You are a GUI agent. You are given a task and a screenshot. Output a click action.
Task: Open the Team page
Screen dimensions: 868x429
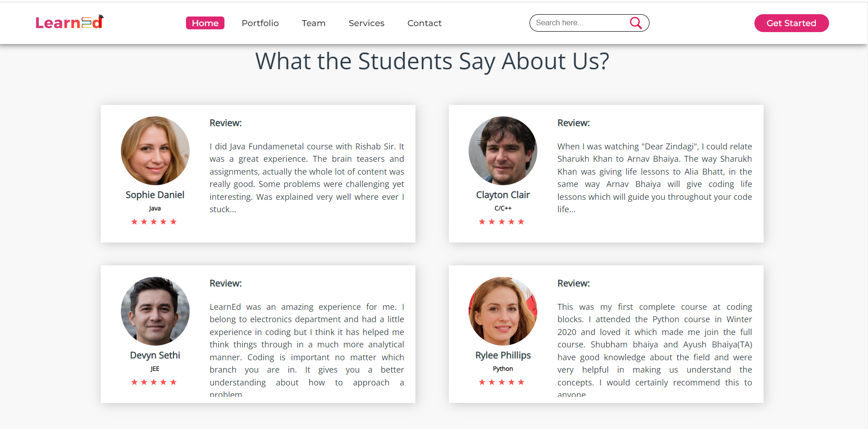313,23
